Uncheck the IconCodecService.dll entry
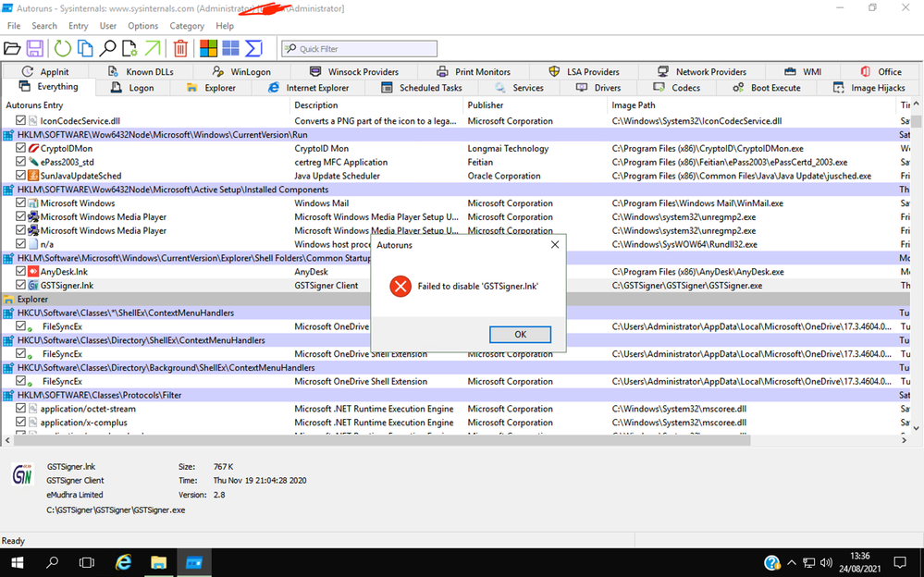Screen dimensions: 924x577 point(20,120)
